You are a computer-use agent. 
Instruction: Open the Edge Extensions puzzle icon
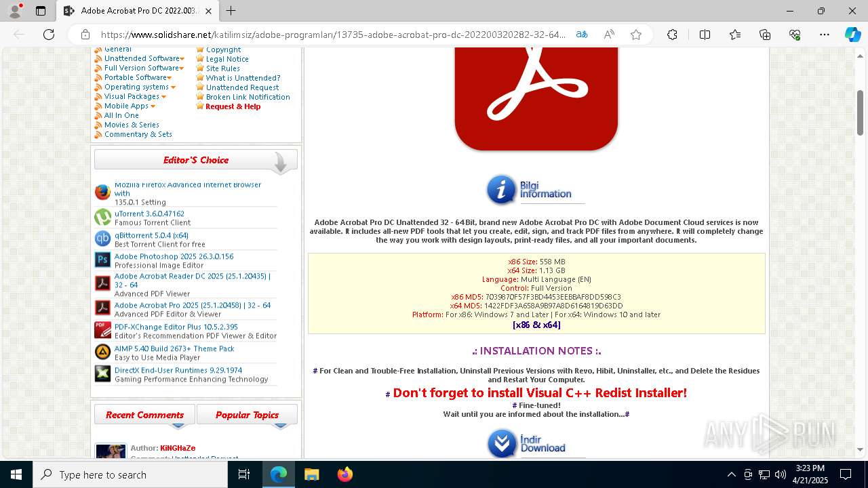(x=672, y=35)
